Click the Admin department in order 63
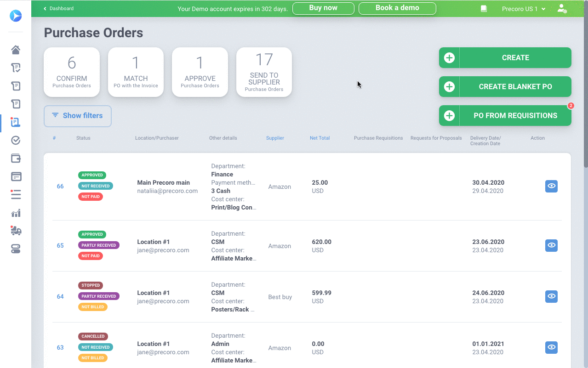Viewport: 588px width, 368px height. pyautogui.click(x=220, y=344)
